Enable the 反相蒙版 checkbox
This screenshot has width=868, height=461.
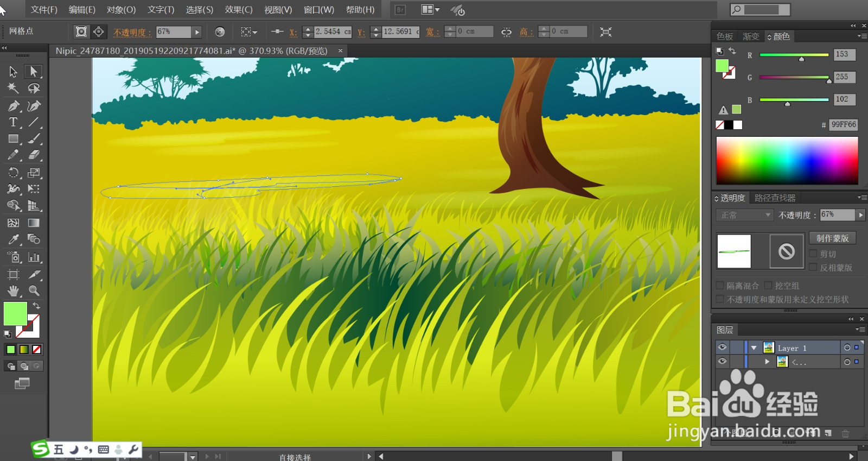click(x=813, y=267)
